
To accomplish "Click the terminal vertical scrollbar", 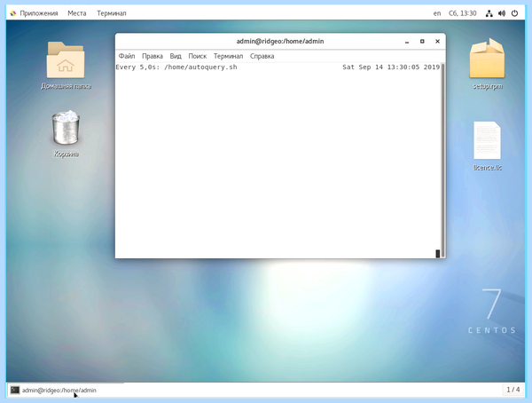I will pos(442,160).
